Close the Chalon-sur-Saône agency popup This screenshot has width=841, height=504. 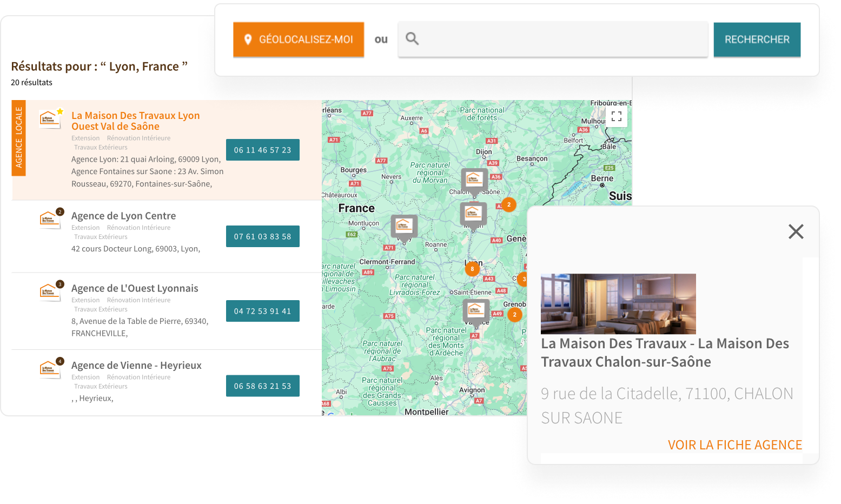pyautogui.click(x=796, y=231)
